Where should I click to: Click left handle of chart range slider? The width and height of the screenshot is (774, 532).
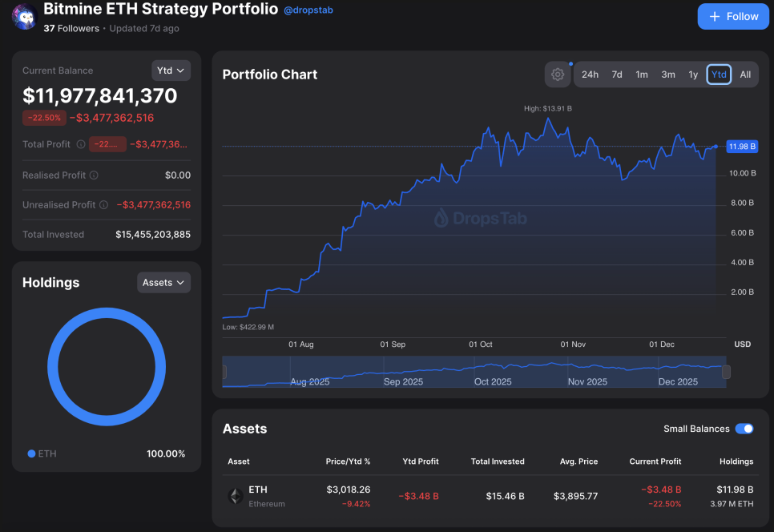pos(224,372)
